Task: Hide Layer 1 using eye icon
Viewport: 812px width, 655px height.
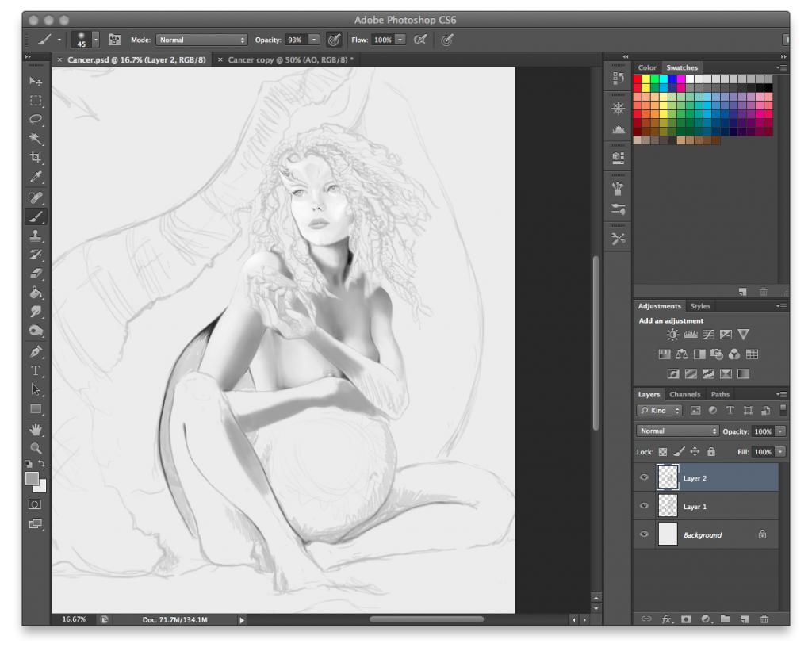Action: pyautogui.click(x=644, y=506)
